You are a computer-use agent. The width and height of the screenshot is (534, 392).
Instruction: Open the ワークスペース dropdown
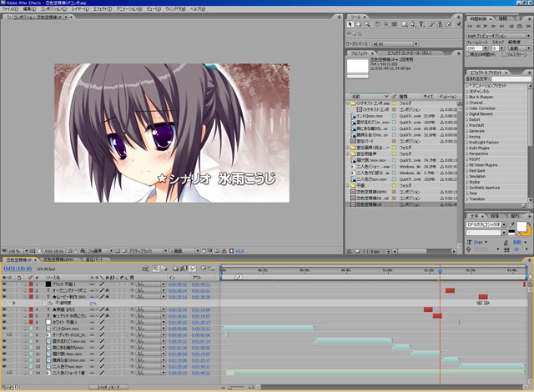[x=395, y=44]
